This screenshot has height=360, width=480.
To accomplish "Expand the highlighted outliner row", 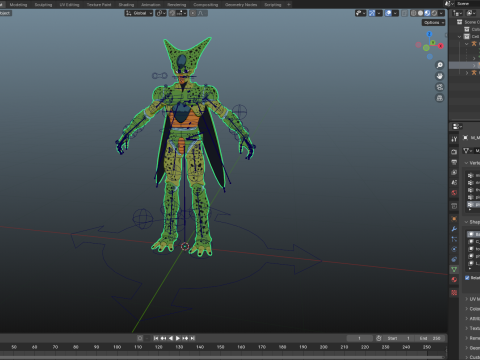I will point(474,65).
